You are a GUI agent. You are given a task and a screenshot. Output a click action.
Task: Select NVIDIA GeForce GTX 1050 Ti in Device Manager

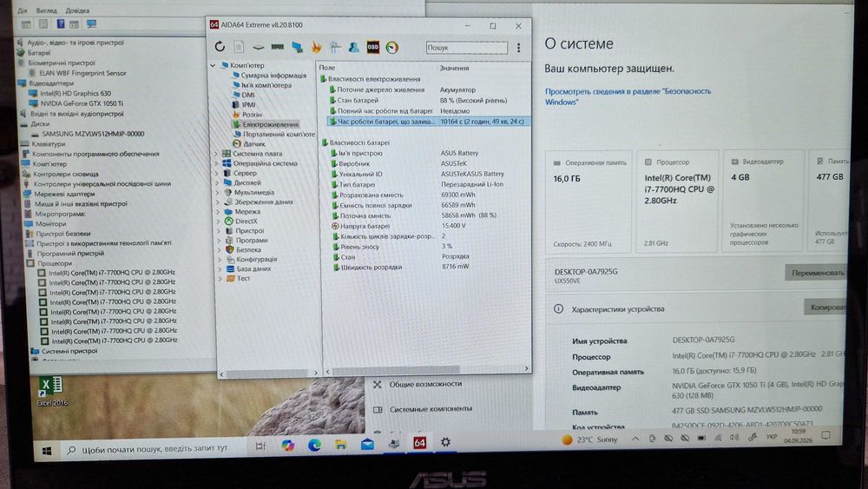(82, 103)
